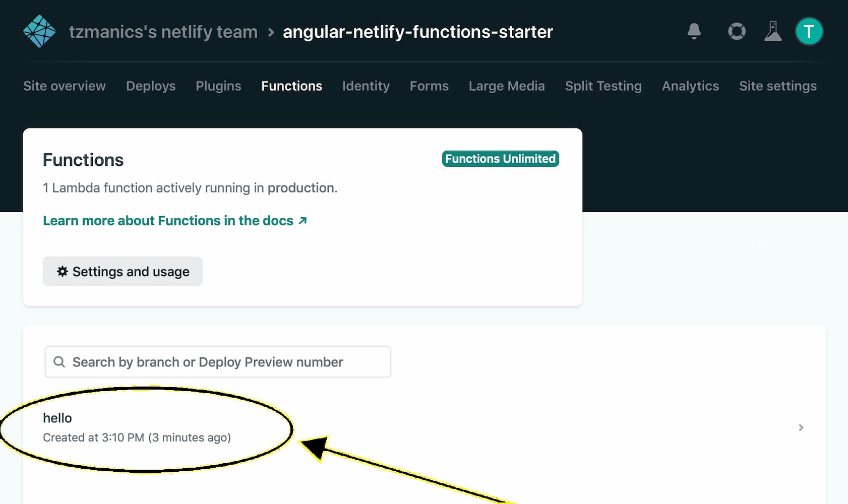Click Settings and usage
The image size is (848, 504).
tap(123, 271)
